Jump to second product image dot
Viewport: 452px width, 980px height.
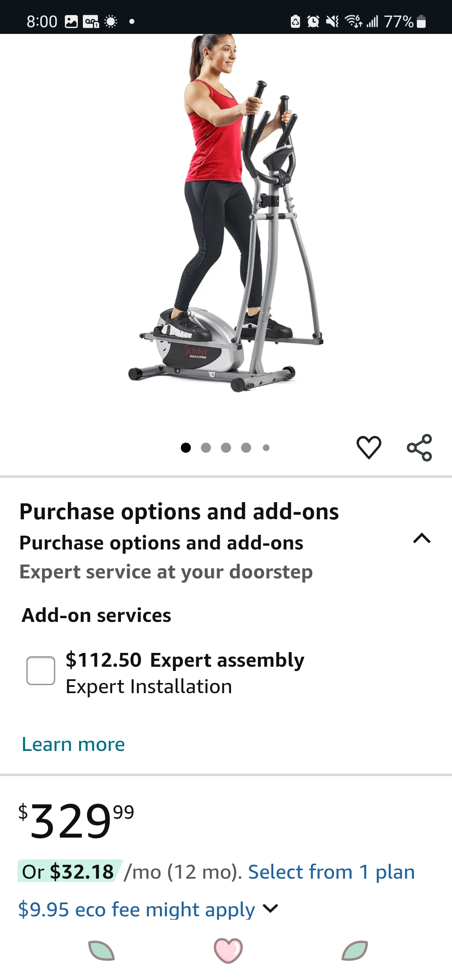206,448
